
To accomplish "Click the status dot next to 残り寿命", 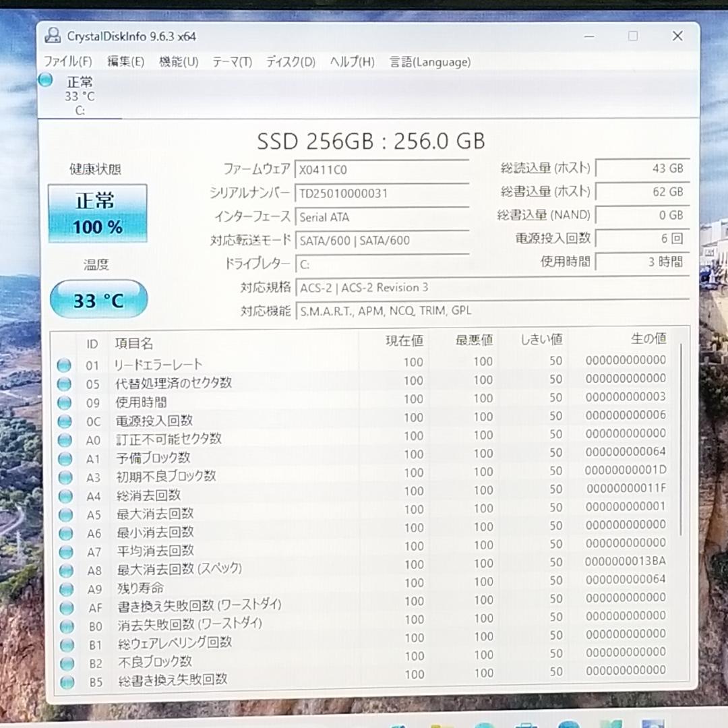I will tap(65, 588).
